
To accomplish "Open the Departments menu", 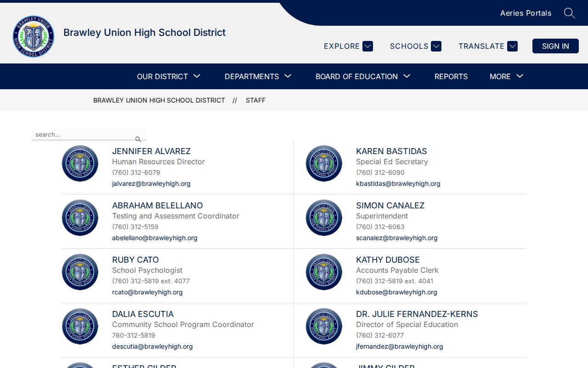I will coord(258,76).
